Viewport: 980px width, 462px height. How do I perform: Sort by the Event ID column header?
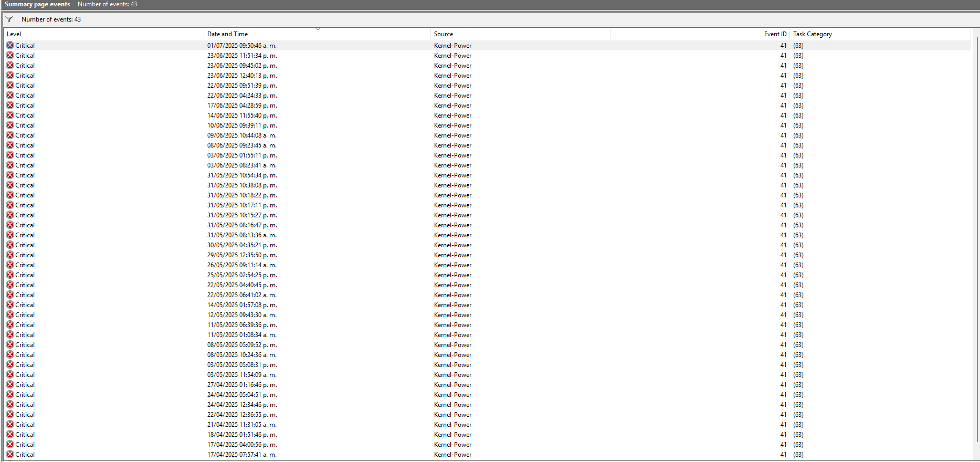coord(700,34)
